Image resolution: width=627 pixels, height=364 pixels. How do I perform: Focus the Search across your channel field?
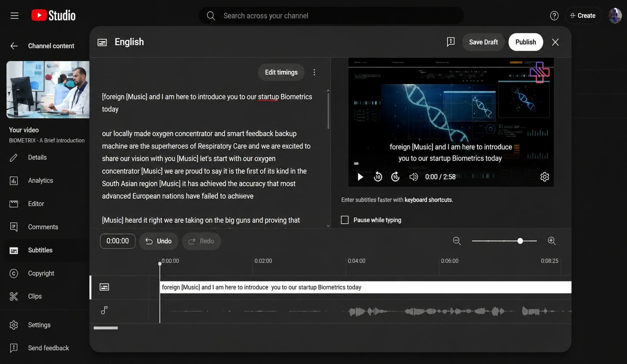[331, 16]
